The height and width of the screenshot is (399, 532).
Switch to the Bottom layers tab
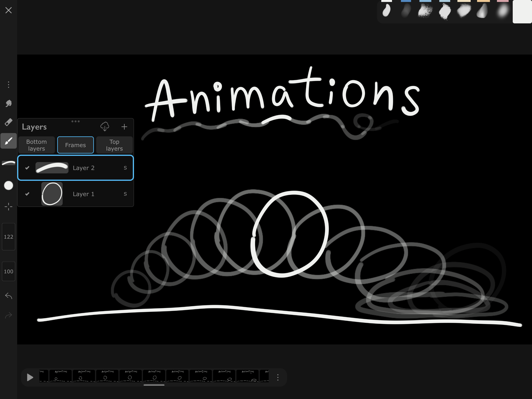[x=37, y=145]
